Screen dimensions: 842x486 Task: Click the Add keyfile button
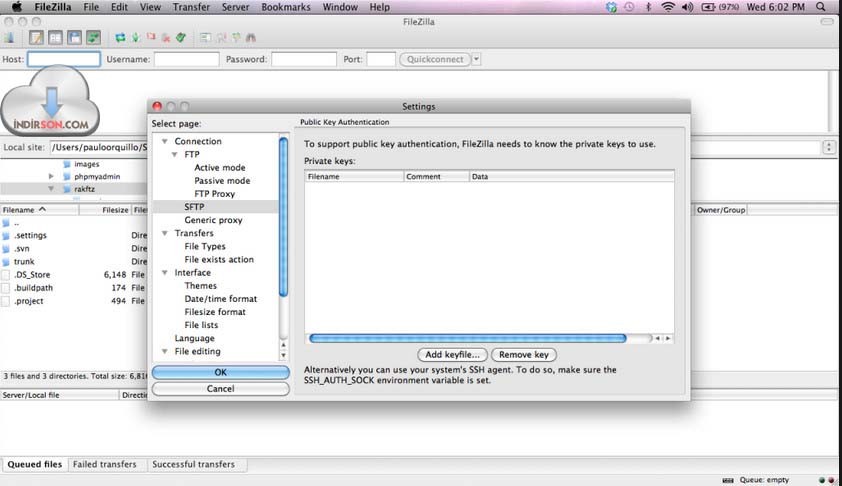point(452,354)
